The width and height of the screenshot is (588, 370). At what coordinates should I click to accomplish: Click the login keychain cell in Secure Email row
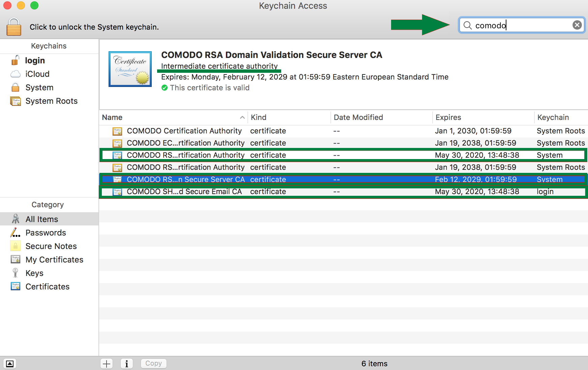click(x=545, y=191)
